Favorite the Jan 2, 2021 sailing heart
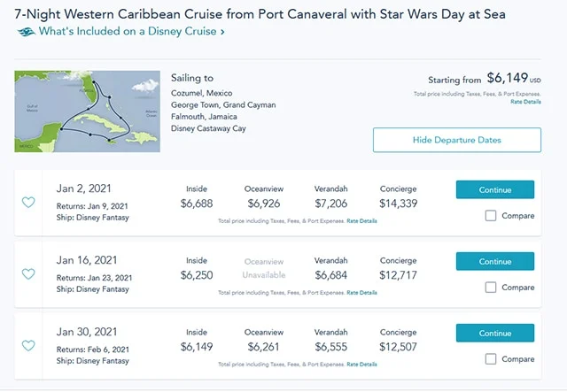The image size is (567, 392). pyautogui.click(x=28, y=202)
